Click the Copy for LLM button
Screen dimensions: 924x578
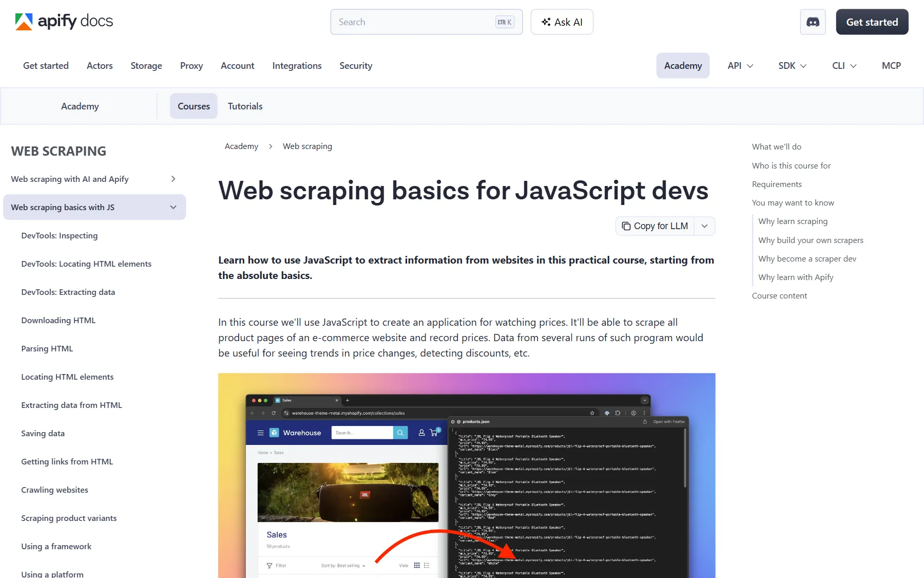tap(655, 226)
